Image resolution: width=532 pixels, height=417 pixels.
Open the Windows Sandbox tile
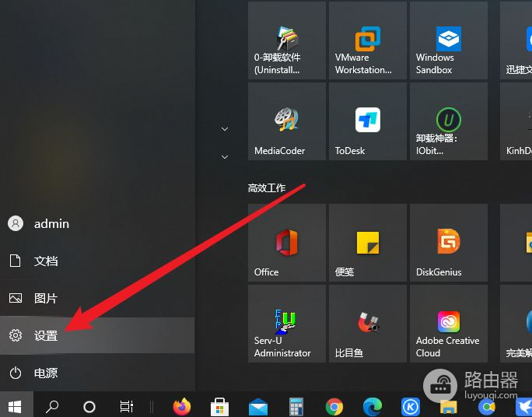[x=446, y=41]
